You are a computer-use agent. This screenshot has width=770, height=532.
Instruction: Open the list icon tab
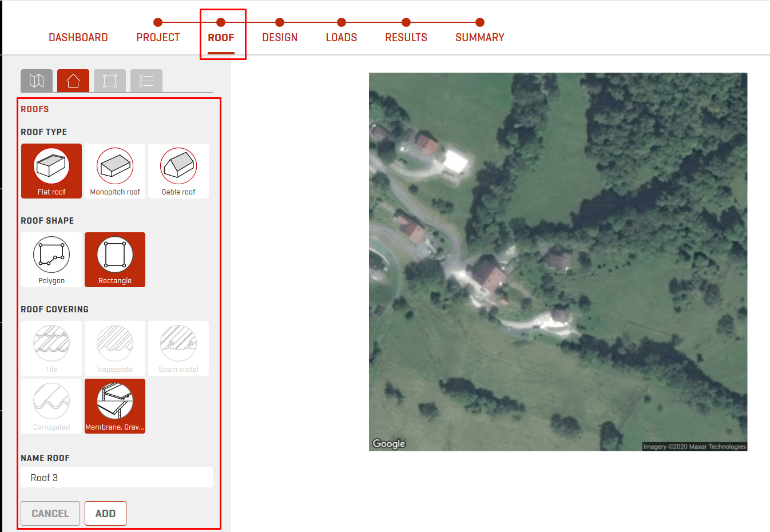(x=146, y=81)
